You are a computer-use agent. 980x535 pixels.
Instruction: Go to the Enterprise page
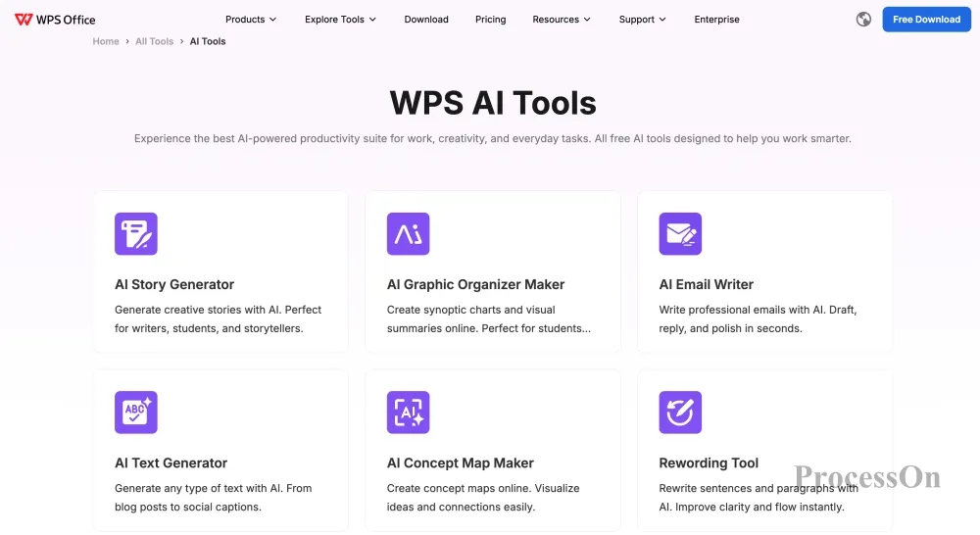tap(717, 20)
